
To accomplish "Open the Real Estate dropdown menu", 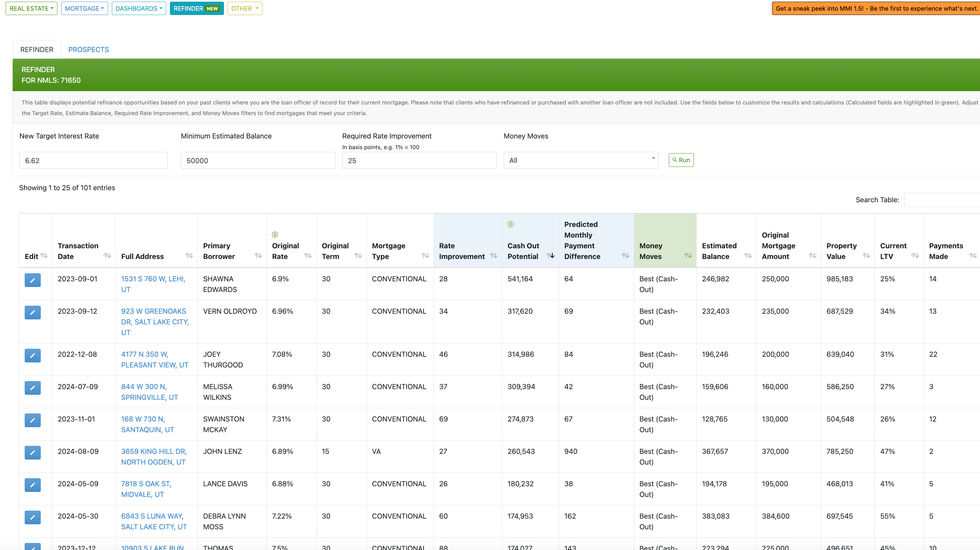I will (x=32, y=8).
